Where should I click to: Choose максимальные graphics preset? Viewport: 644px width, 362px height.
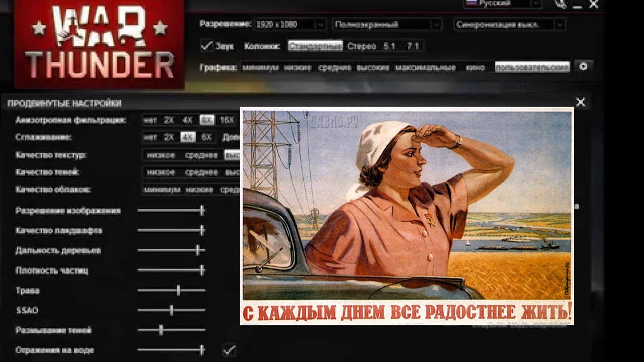425,67
